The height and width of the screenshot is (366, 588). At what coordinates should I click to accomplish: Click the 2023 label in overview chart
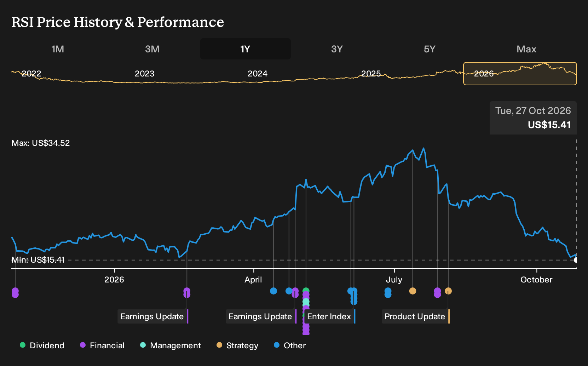(x=145, y=74)
